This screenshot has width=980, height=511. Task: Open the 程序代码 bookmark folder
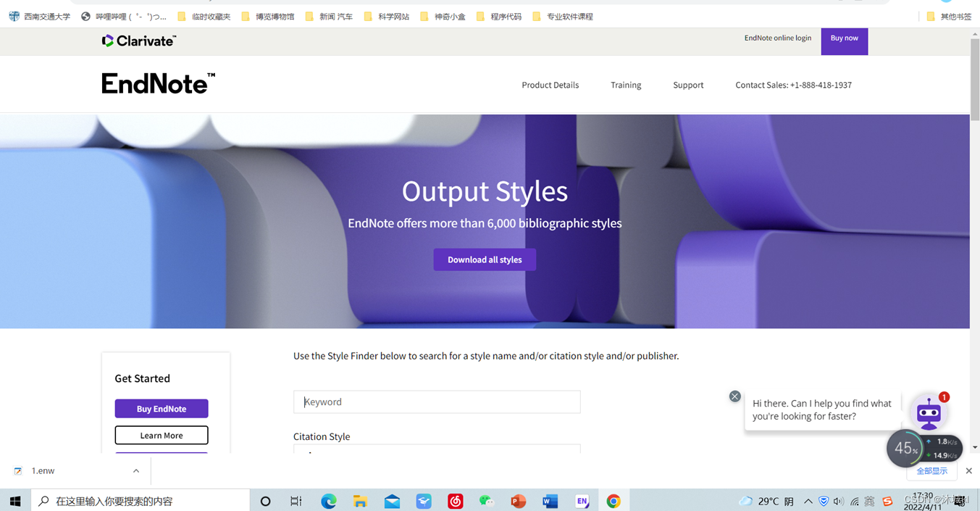click(x=499, y=16)
